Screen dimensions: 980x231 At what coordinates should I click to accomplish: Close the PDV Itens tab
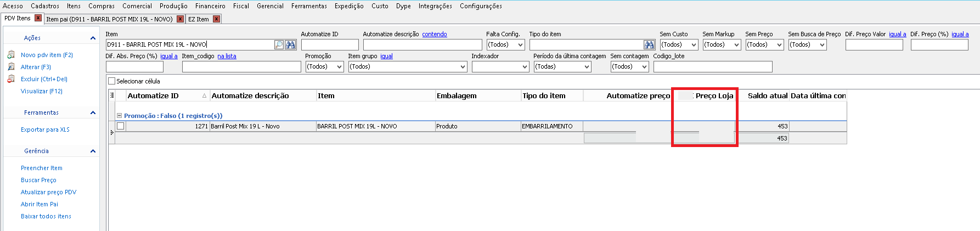coord(38,18)
